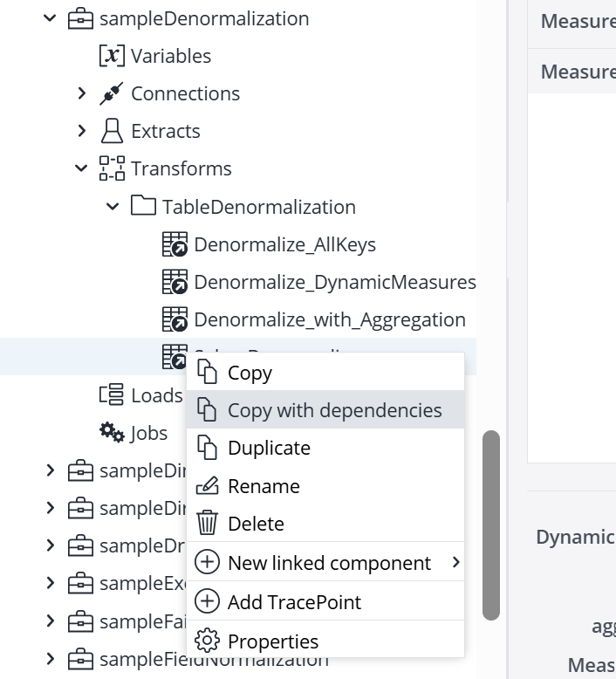616x679 pixels.
Task: Choose Add TracePoint menu entry
Action: pyautogui.click(x=294, y=602)
